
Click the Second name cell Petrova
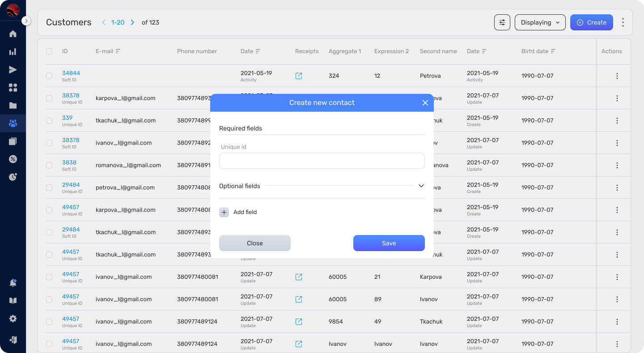[x=430, y=76]
